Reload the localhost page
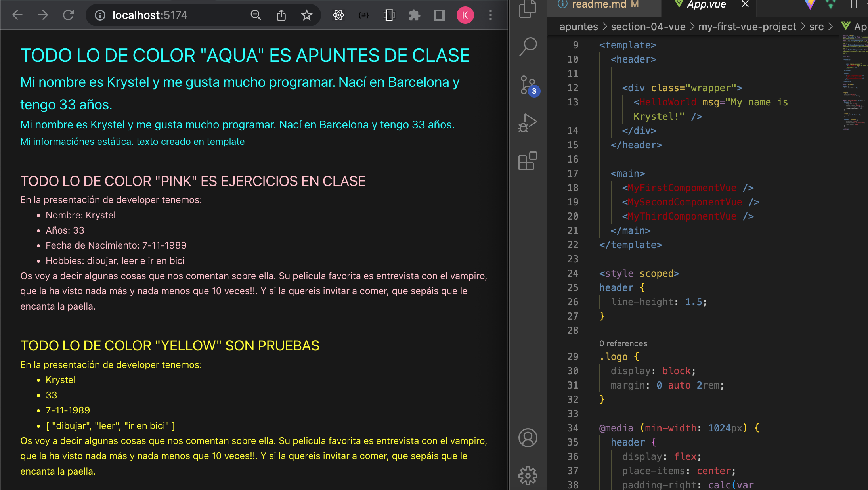The image size is (868, 490). [x=68, y=15]
